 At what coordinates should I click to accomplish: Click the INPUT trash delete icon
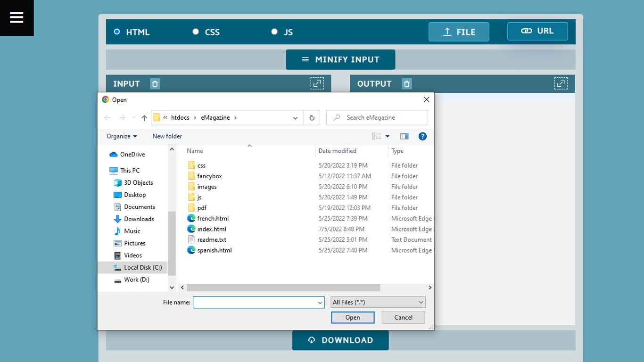(155, 84)
